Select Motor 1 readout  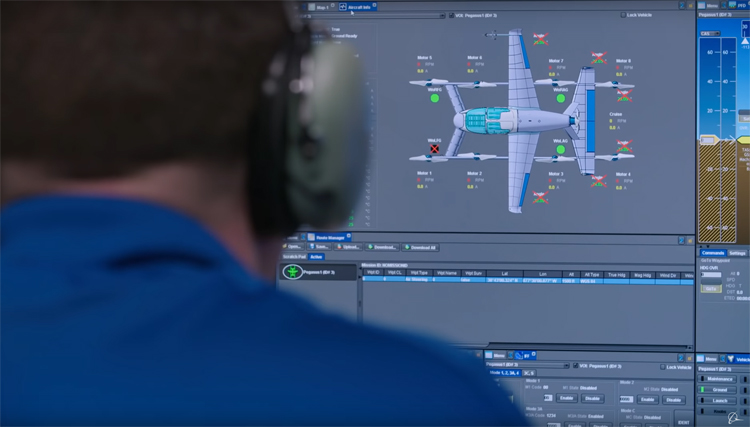point(424,180)
